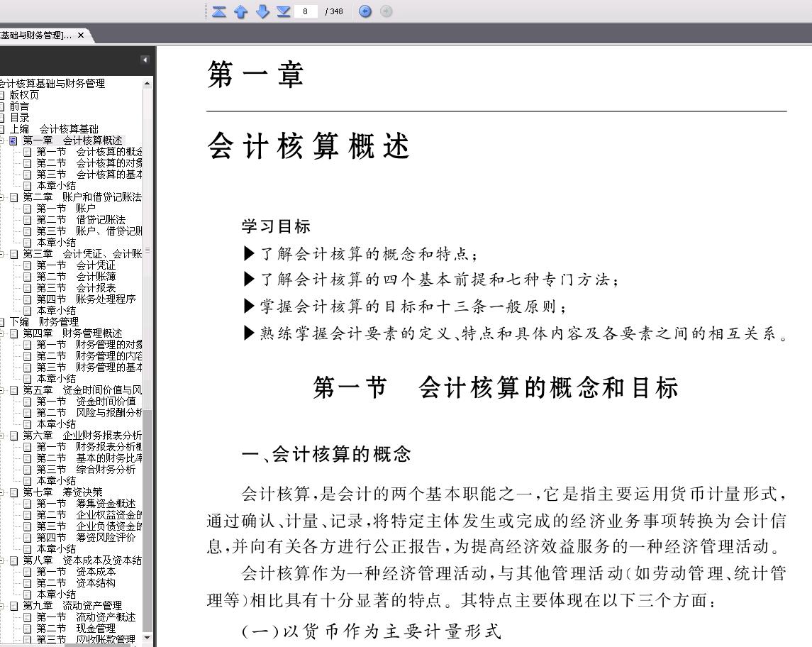This screenshot has width=812, height=647.
Task: Click the bookmark list scroll-up arrow
Action: pyautogui.click(x=148, y=83)
